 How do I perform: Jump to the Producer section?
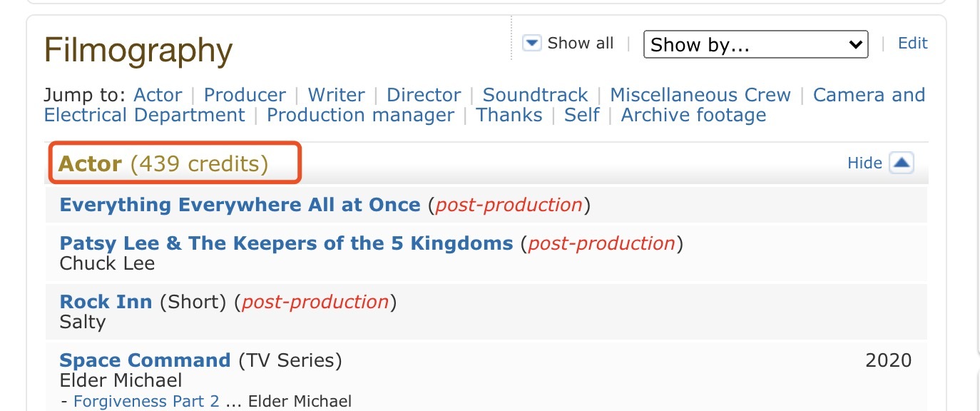pos(245,95)
